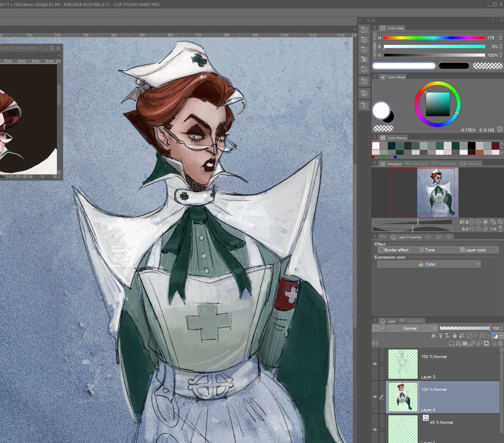The height and width of the screenshot is (443, 504).
Task: Enable the Layer color effect
Action: click(473, 250)
